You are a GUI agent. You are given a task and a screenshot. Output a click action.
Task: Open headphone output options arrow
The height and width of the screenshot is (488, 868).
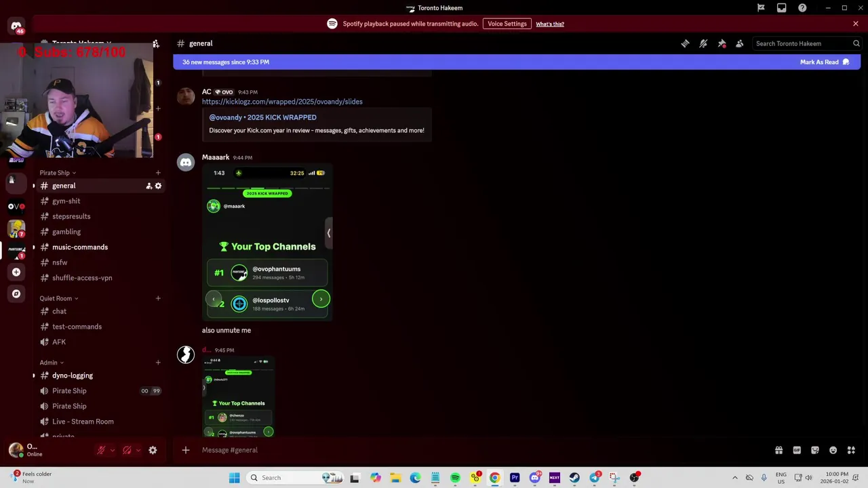tap(138, 450)
